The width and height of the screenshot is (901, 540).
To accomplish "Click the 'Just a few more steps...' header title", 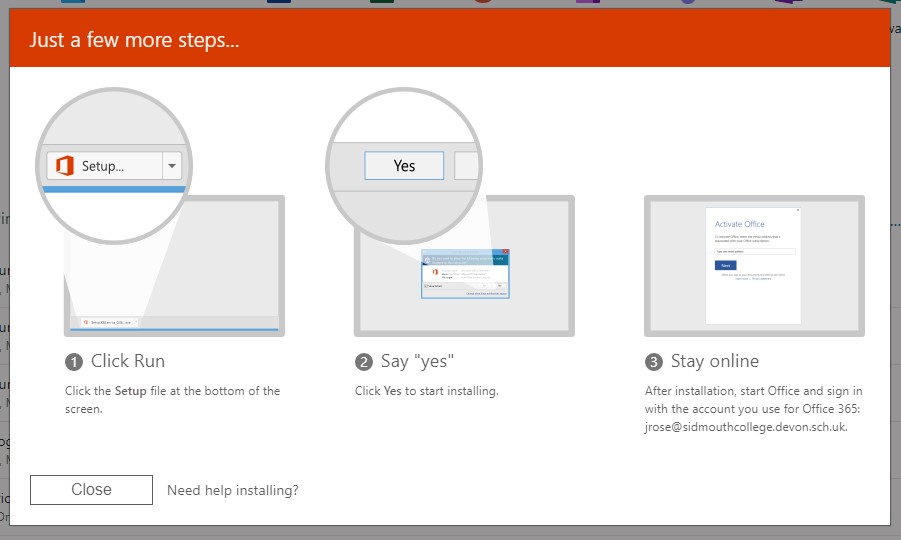I will tap(134, 41).
